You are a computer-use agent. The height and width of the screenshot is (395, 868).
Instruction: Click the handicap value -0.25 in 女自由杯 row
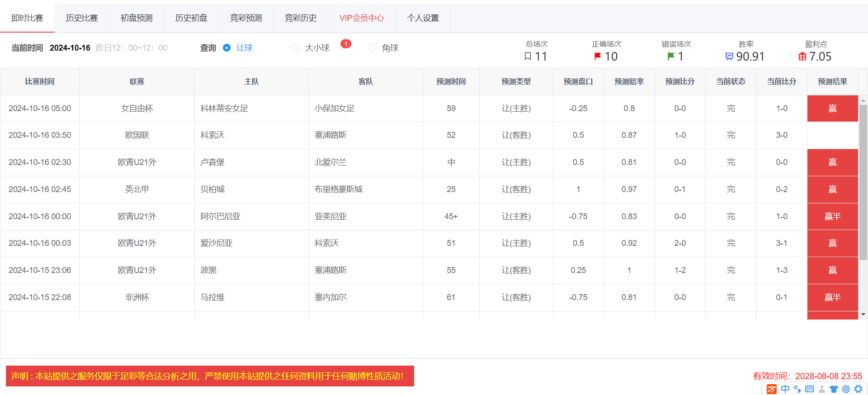(578, 108)
